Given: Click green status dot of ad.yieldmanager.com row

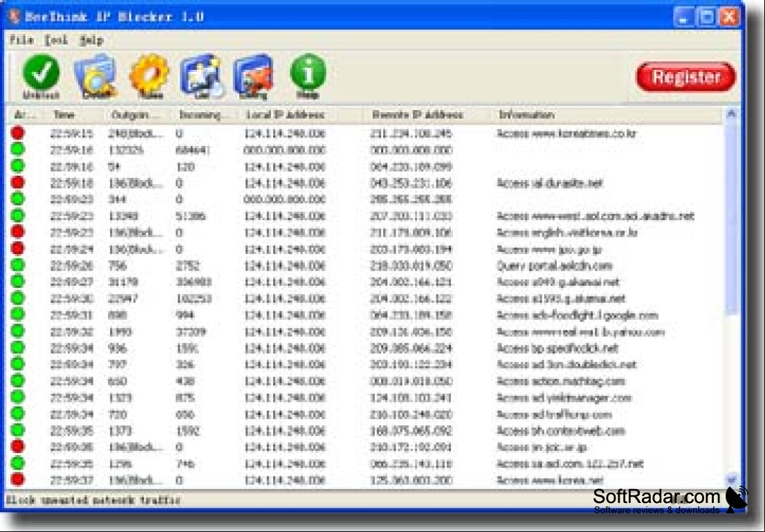Looking at the screenshot, I should click(18, 397).
